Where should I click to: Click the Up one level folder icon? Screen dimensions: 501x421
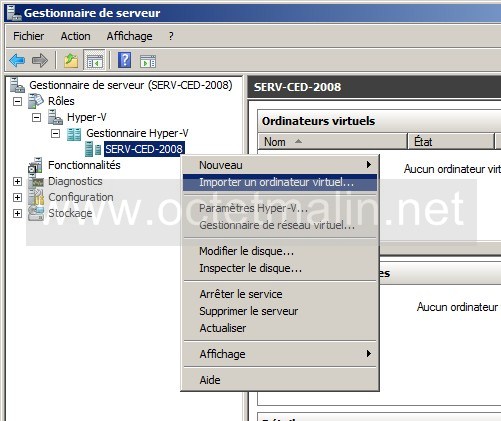[x=71, y=61]
